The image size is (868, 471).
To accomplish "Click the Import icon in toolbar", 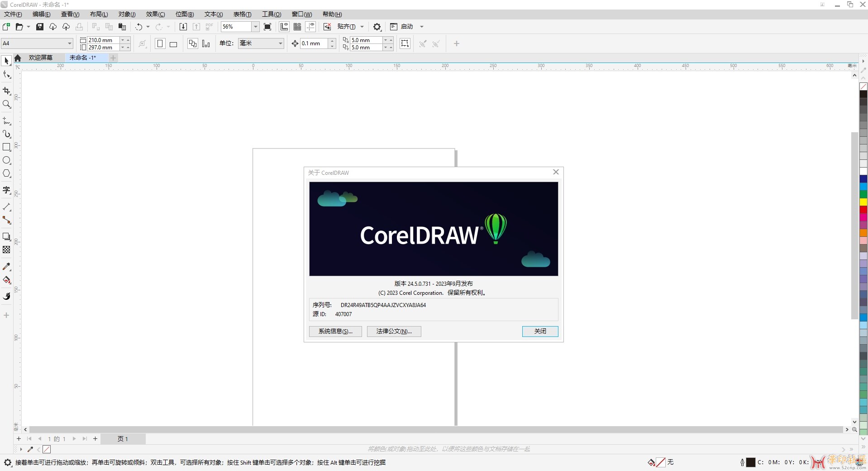I will click(x=183, y=27).
